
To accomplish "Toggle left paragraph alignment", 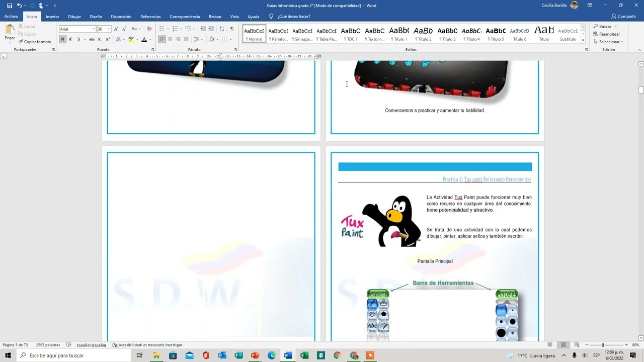I will point(162,39).
